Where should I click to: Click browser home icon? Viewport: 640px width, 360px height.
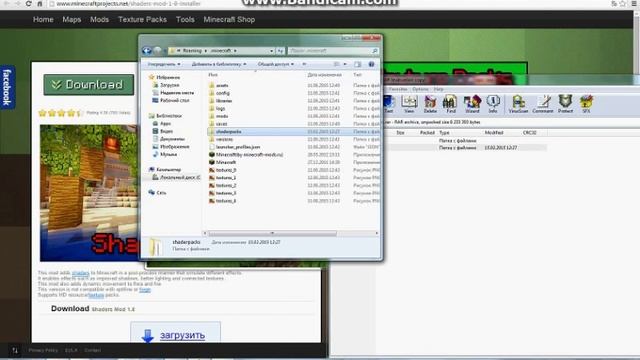click(x=40, y=3)
